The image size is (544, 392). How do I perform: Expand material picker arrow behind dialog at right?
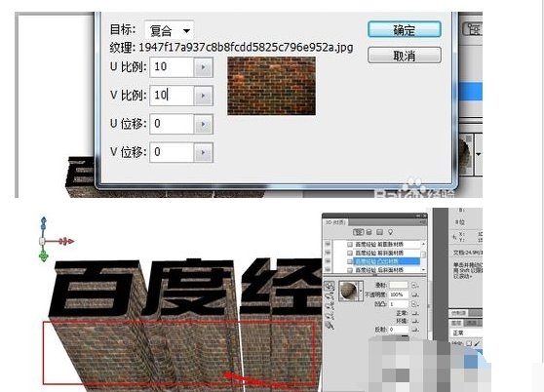479,154
